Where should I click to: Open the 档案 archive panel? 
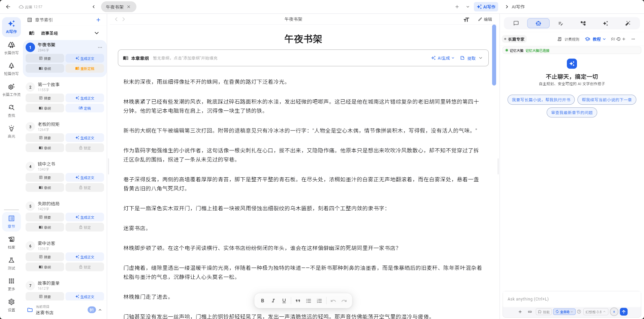pyautogui.click(x=11, y=242)
